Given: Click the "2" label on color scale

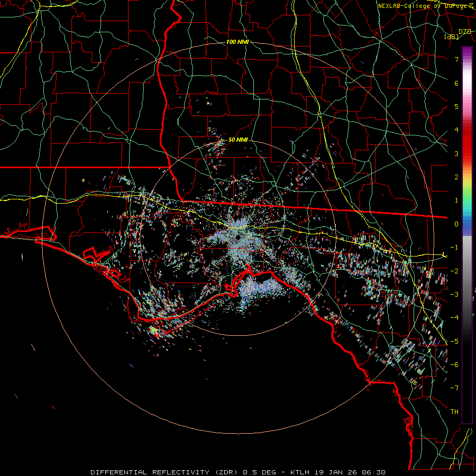Looking at the screenshot, I should [x=456, y=177].
